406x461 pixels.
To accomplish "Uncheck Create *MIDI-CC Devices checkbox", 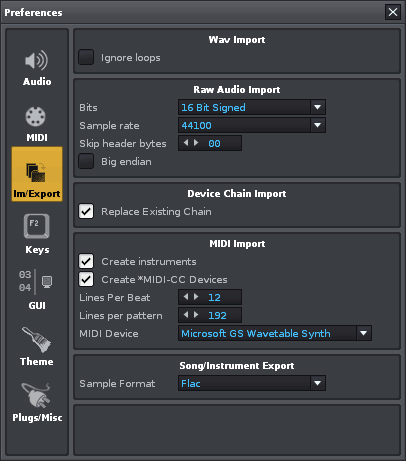I will click(x=86, y=279).
